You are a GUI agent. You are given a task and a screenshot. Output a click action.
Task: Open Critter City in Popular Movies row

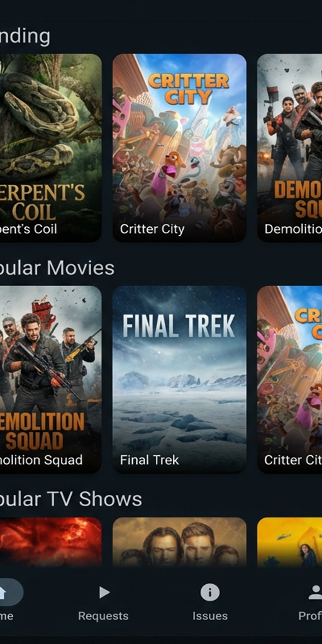[289, 379]
